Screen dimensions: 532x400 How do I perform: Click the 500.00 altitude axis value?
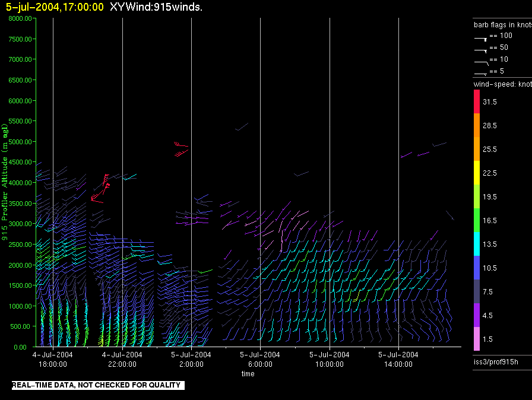[x=20, y=326]
